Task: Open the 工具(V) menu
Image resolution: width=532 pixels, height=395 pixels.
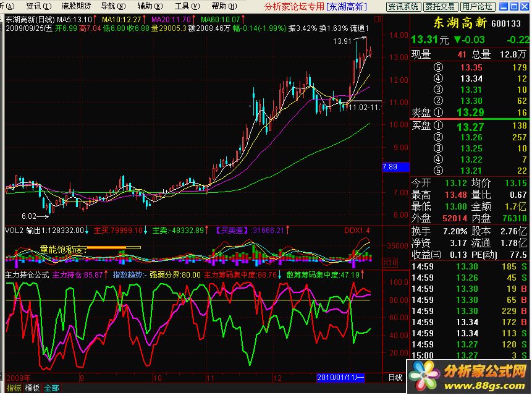Action: [x=187, y=6]
